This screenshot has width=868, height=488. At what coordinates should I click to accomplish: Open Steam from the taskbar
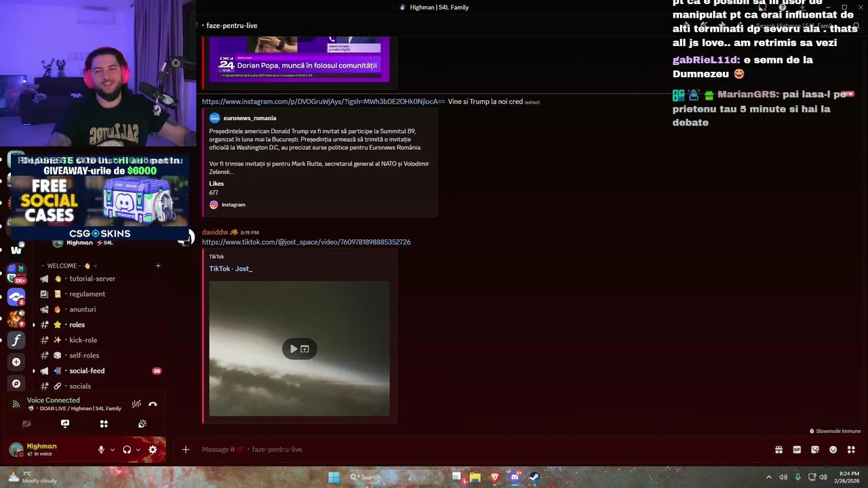point(534,477)
